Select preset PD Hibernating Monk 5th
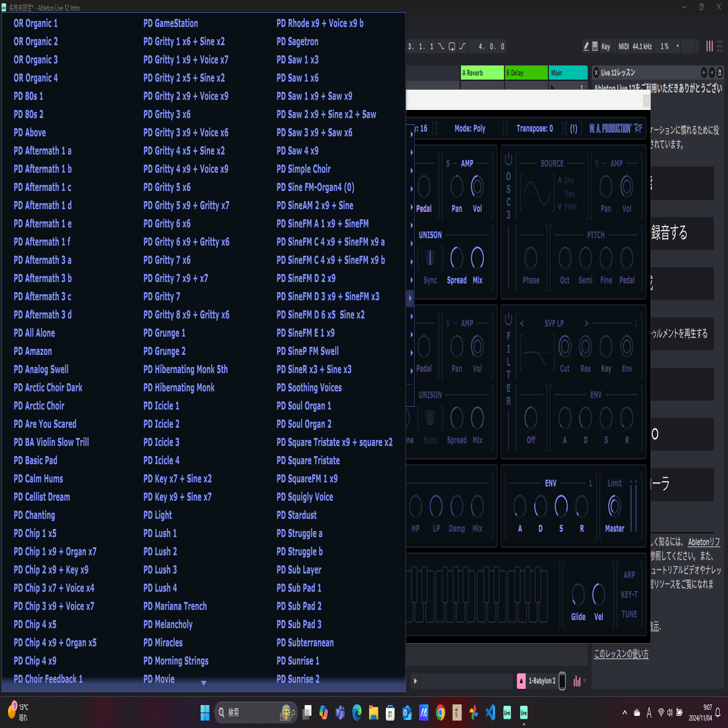 [186, 369]
